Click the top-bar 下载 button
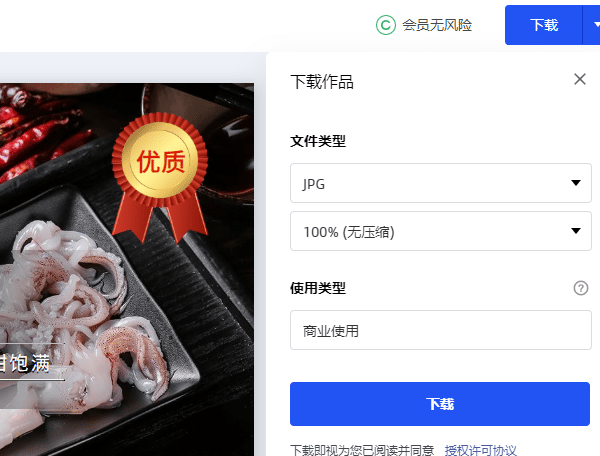The image size is (600, 456). (x=544, y=25)
